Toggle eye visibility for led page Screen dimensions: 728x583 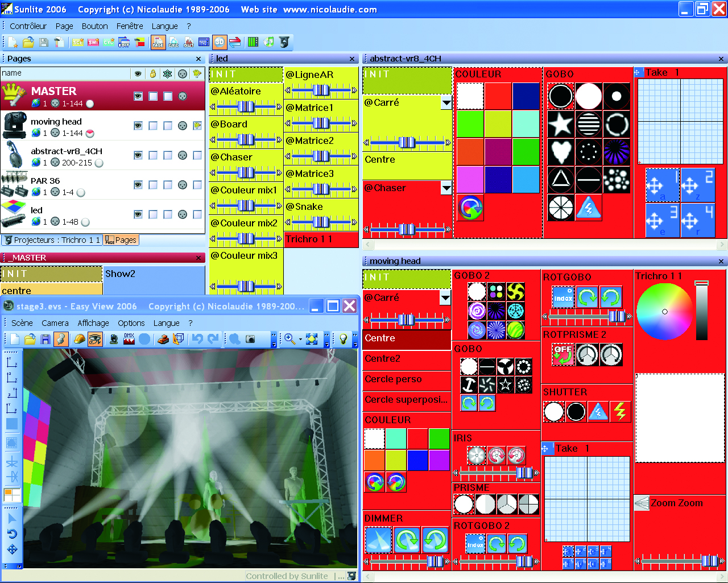point(138,214)
